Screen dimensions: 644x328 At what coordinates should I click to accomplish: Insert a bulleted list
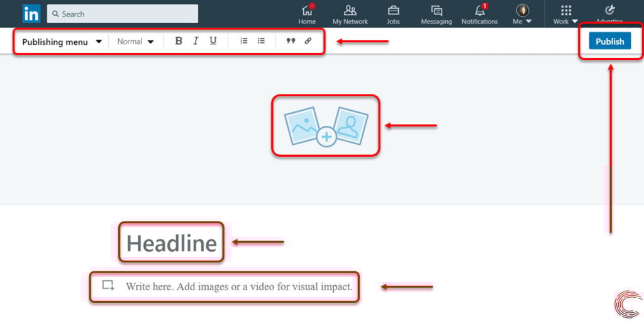pyautogui.click(x=261, y=41)
